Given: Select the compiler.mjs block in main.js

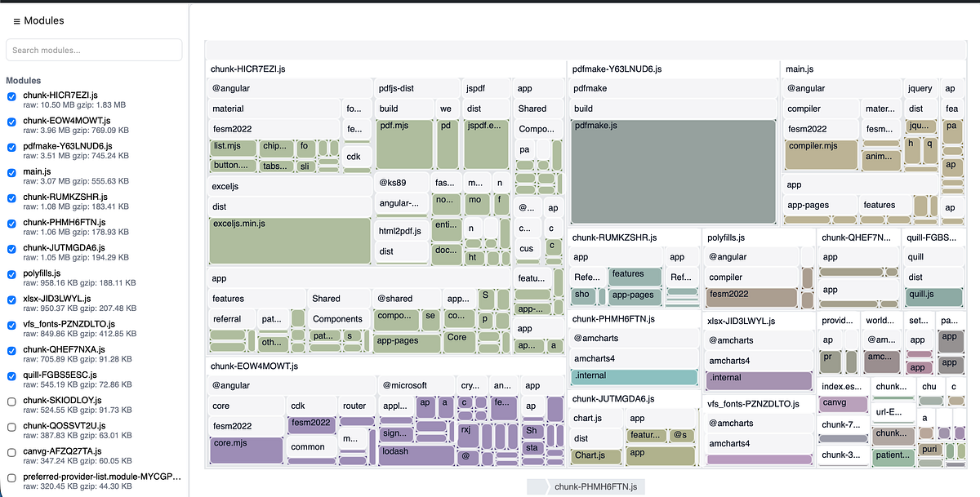Looking at the screenshot, I should pyautogui.click(x=821, y=153).
